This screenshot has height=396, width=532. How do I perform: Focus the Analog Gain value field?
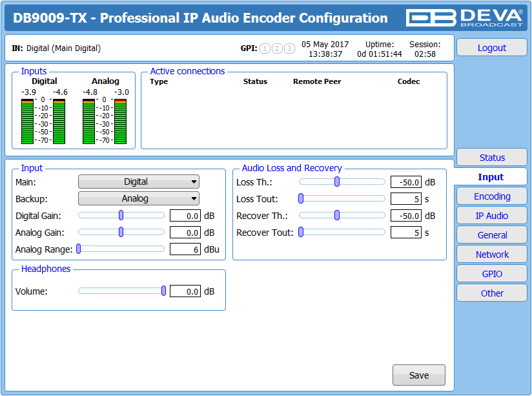[185, 233]
